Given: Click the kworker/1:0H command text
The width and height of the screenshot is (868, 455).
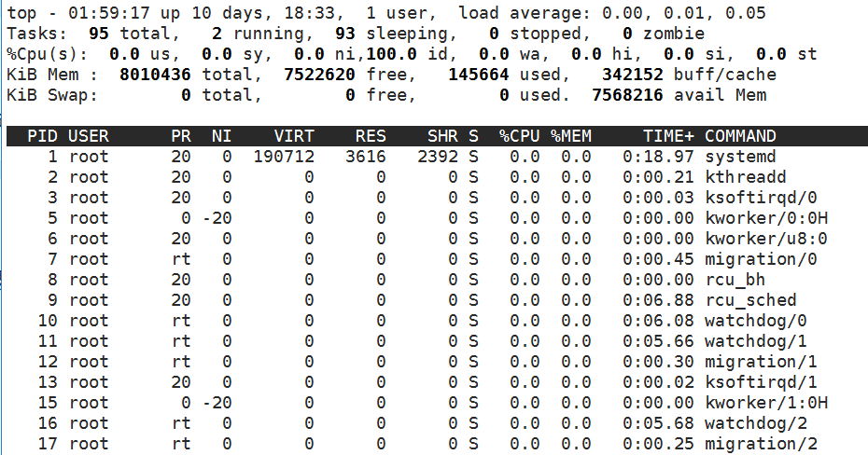Looking at the screenshot, I should click(x=766, y=402).
